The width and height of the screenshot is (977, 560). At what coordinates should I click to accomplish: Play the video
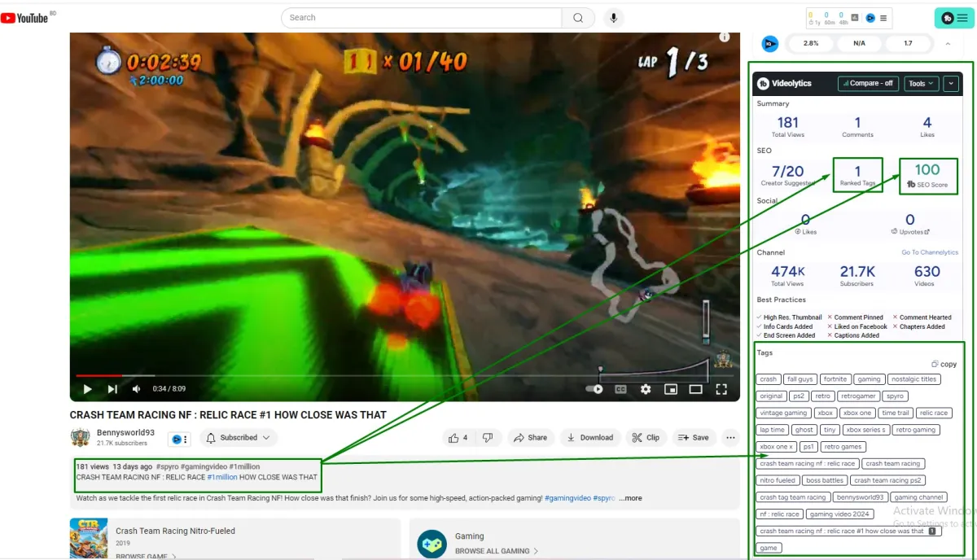click(87, 390)
